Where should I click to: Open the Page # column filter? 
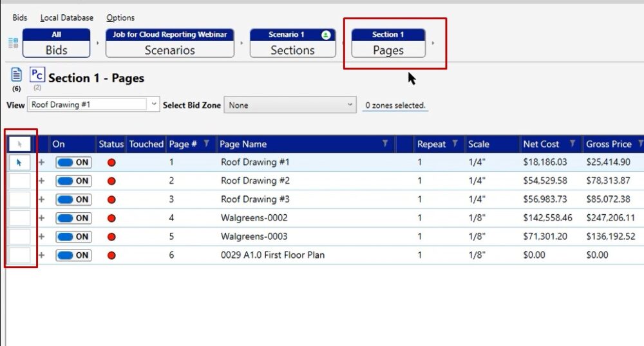point(206,144)
